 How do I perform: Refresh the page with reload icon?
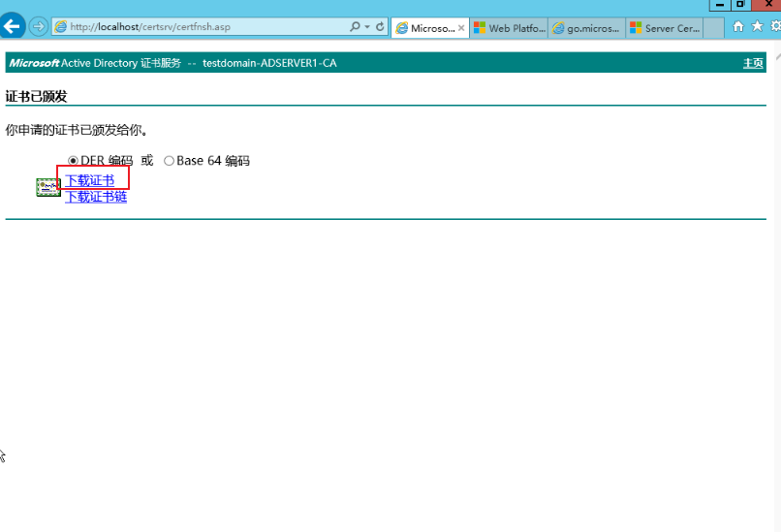coord(380,27)
